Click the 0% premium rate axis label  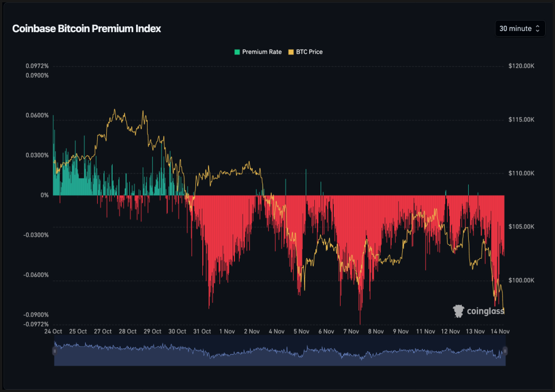45,195
